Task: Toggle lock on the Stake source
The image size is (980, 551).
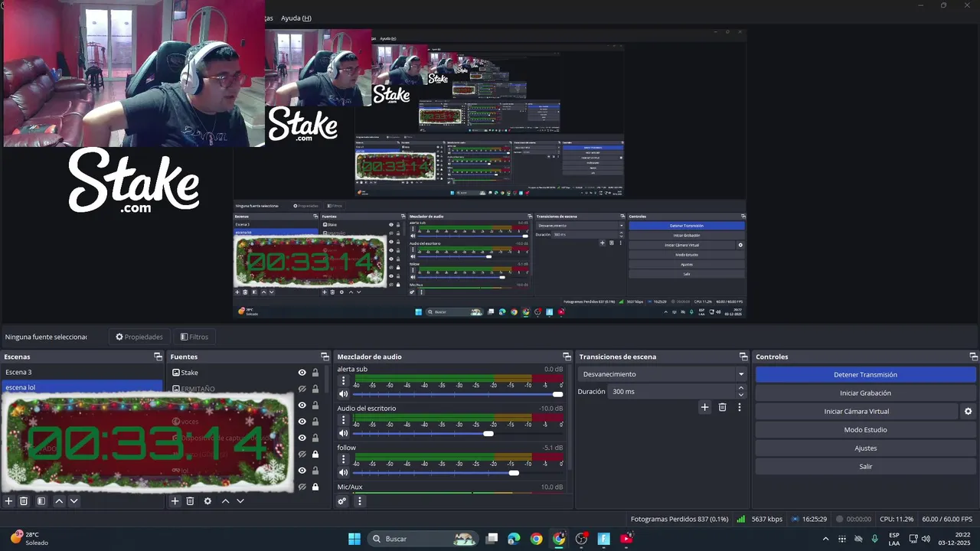Action: point(315,373)
